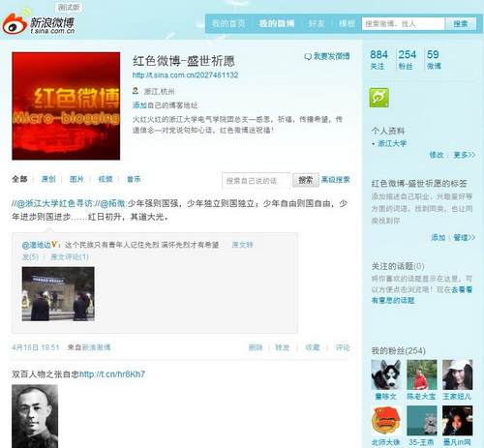The height and width of the screenshot is (448, 484).
Task: Focus the 搜索微博、找人 search field
Action: (x=403, y=23)
